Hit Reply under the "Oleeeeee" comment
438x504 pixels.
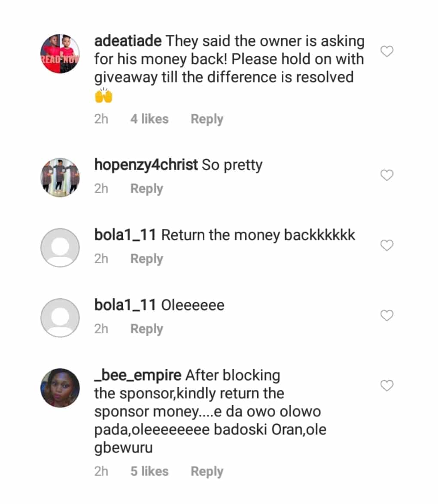(x=146, y=329)
